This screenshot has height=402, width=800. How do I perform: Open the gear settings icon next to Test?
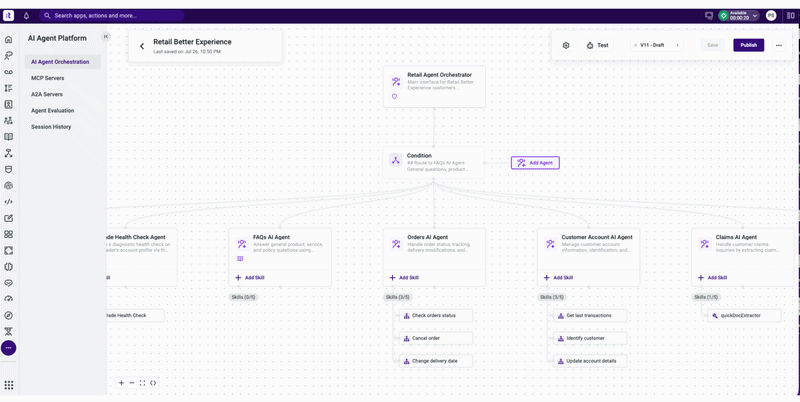coord(566,45)
